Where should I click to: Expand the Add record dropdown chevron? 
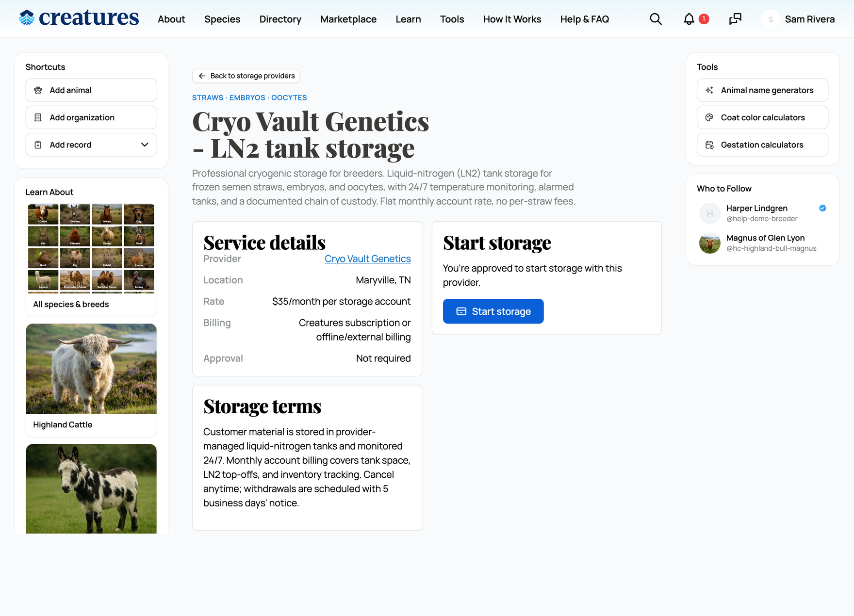pos(145,145)
